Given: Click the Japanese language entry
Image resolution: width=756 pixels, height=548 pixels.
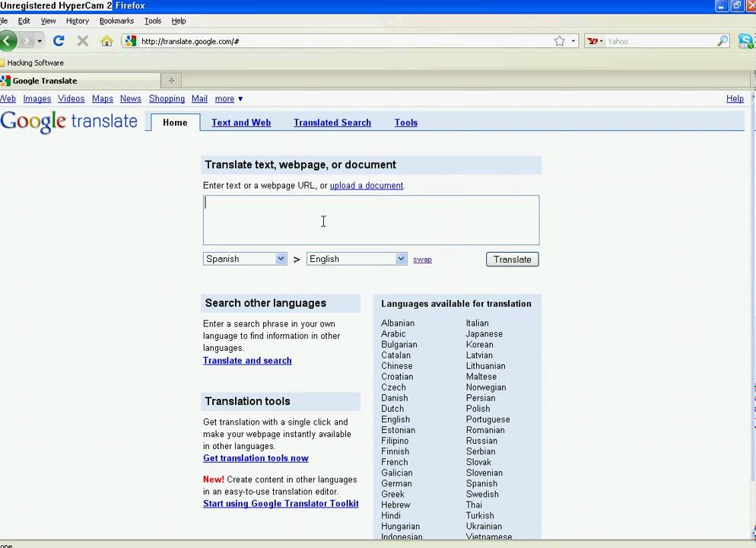Looking at the screenshot, I should 484,334.
